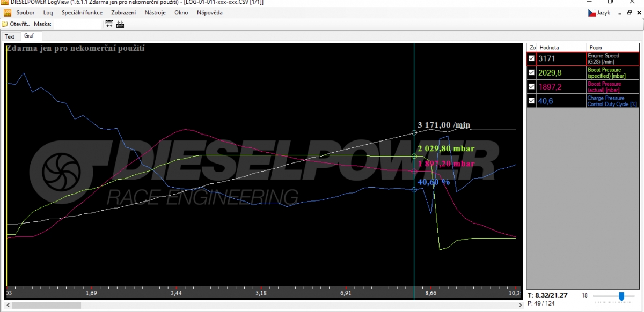This screenshot has height=312, width=644.
Task: Click the LogView app icon in menu bar
Action: click(x=8, y=12)
